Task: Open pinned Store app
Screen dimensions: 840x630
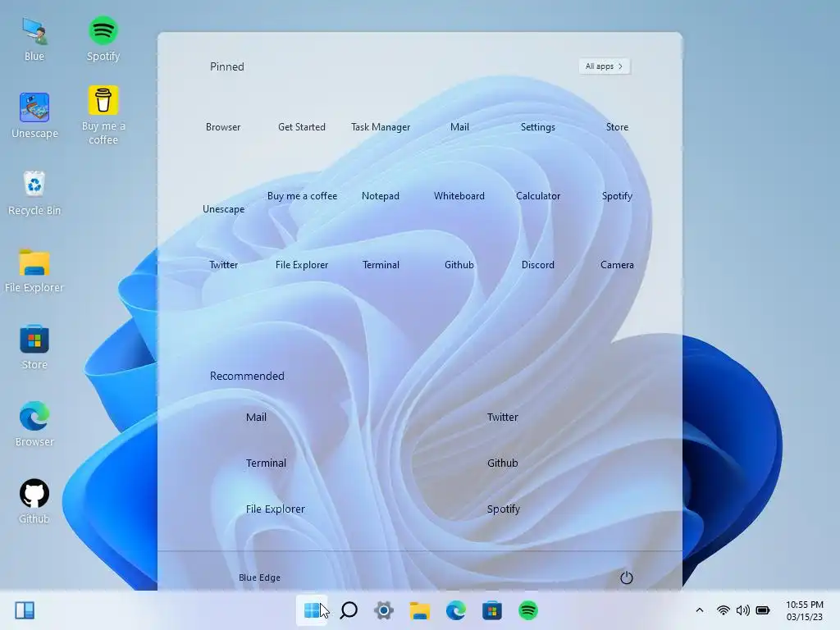Action: point(617,127)
